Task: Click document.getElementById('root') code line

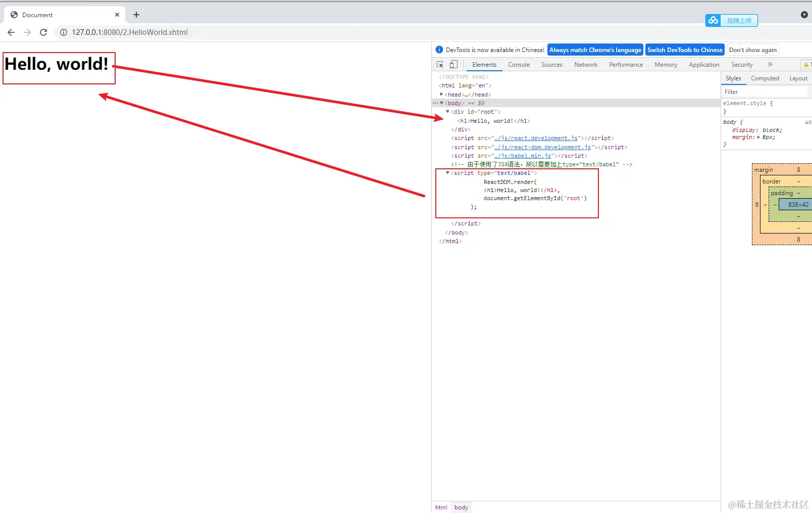Action: coord(535,199)
